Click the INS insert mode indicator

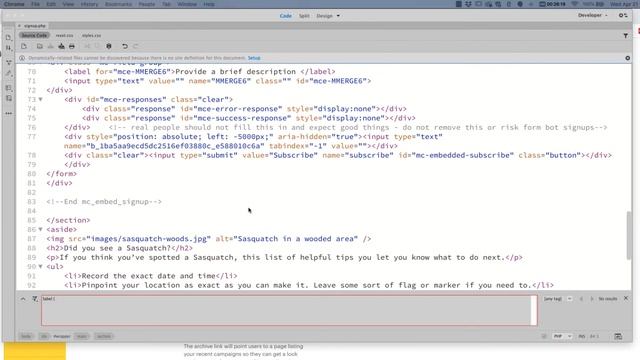(x=582, y=336)
